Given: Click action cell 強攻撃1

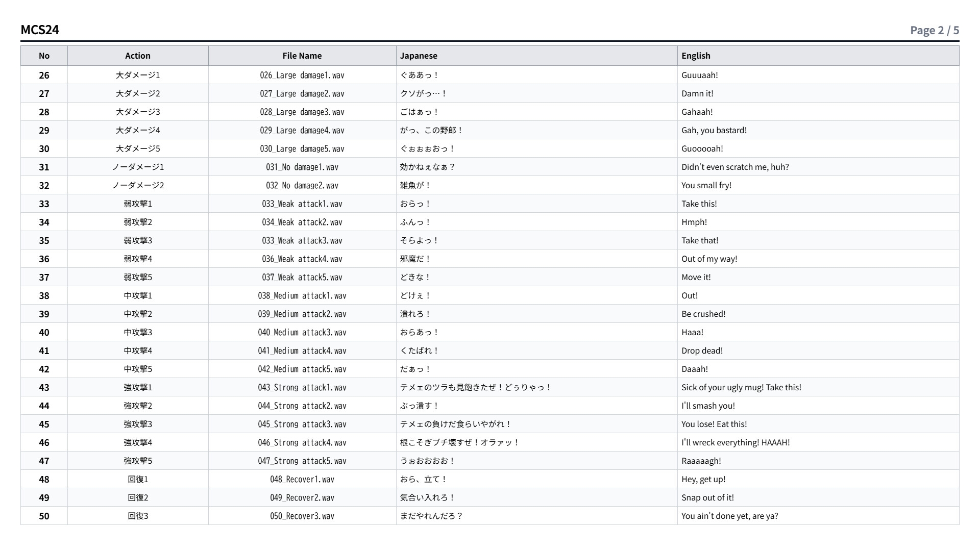Looking at the screenshot, I should 138,387.
